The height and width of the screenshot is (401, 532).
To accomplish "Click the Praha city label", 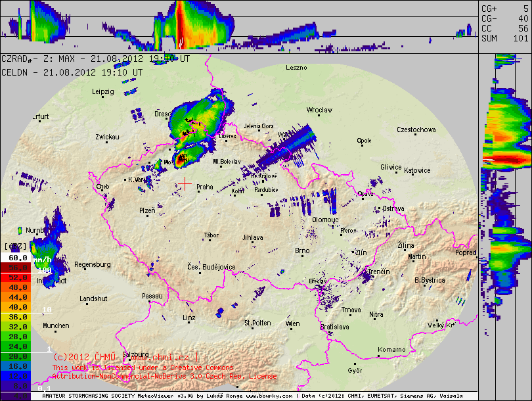I will pos(205,187).
